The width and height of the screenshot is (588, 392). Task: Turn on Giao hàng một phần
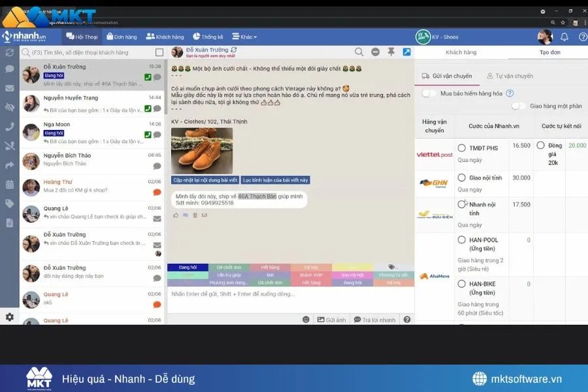pos(518,106)
